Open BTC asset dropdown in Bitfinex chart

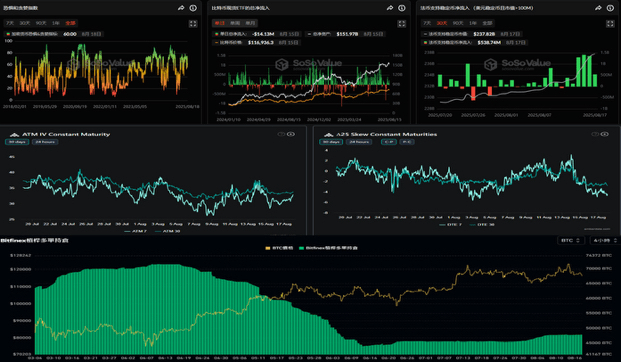click(x=571, y=240)
